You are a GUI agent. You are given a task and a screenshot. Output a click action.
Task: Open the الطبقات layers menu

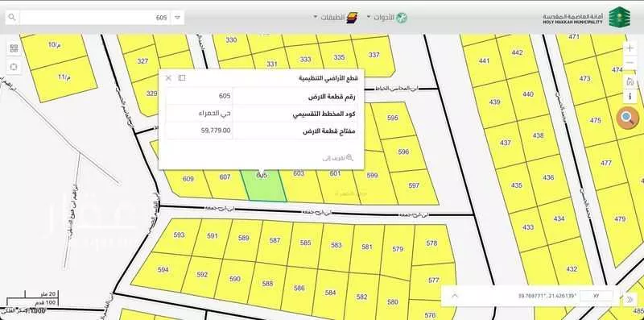[x=336, y=18]
